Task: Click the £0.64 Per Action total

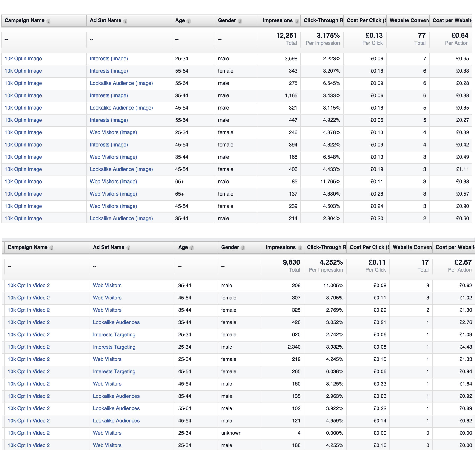Action: click(x=460, y=36)
